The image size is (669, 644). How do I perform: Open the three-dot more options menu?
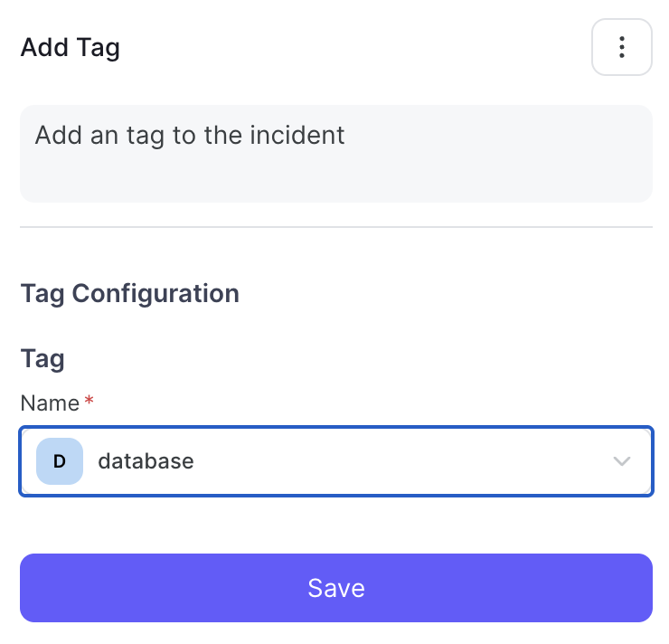pyautogui.click(x=622, y=47)
